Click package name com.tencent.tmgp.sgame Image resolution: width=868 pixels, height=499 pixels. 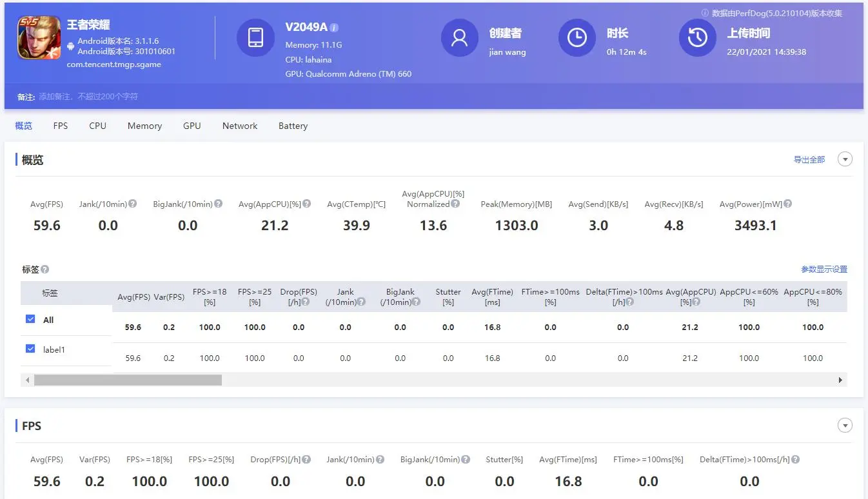[114, 64]
